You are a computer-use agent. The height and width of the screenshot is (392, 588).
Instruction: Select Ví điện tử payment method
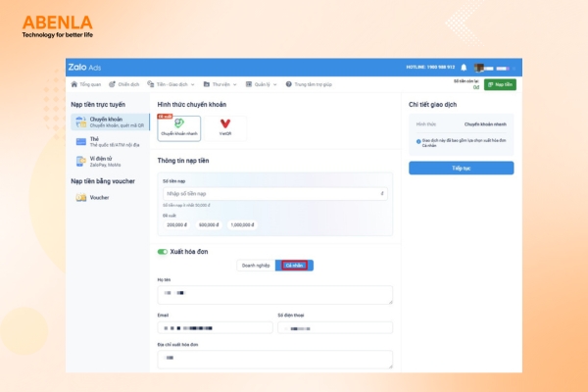(x=110, y=162)
